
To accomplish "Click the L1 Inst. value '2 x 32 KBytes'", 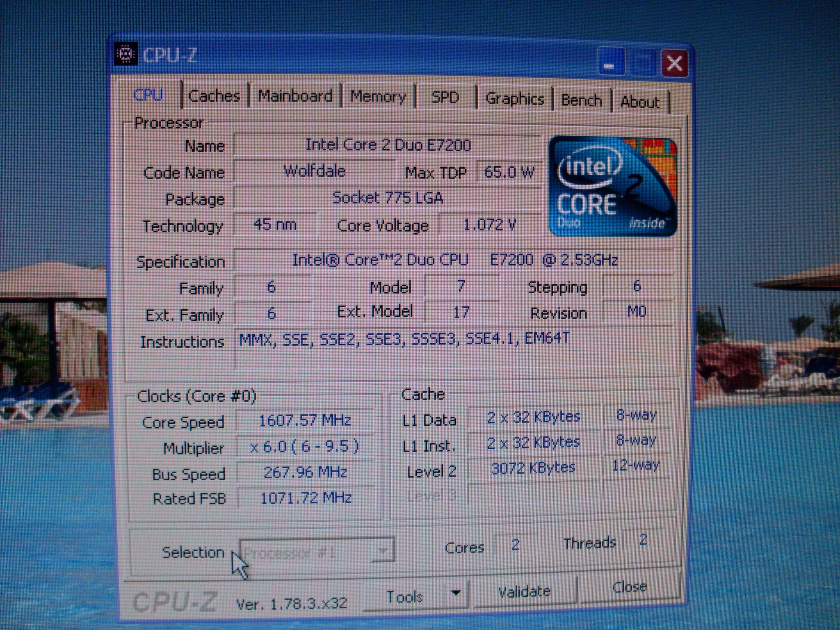I will (533, 443).
